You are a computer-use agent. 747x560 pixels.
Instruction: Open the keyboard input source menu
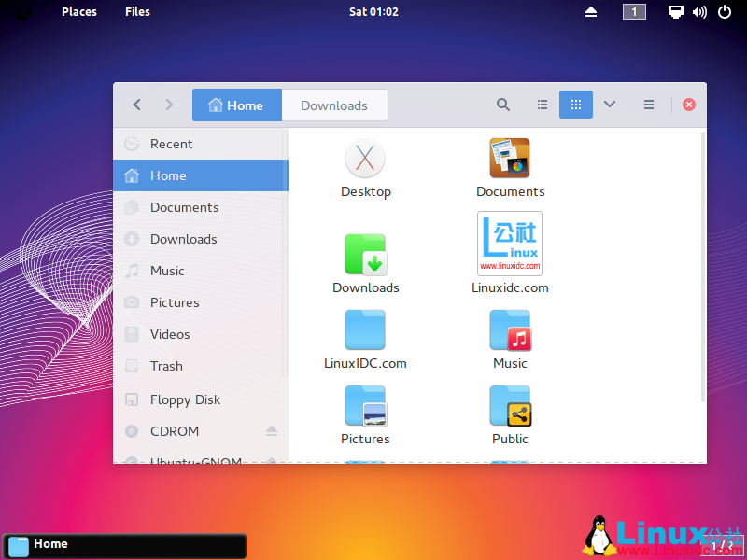coord(634,12)
